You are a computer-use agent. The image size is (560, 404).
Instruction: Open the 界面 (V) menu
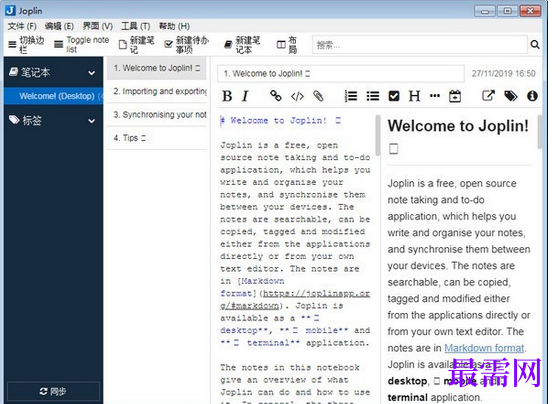click(98, 26)
